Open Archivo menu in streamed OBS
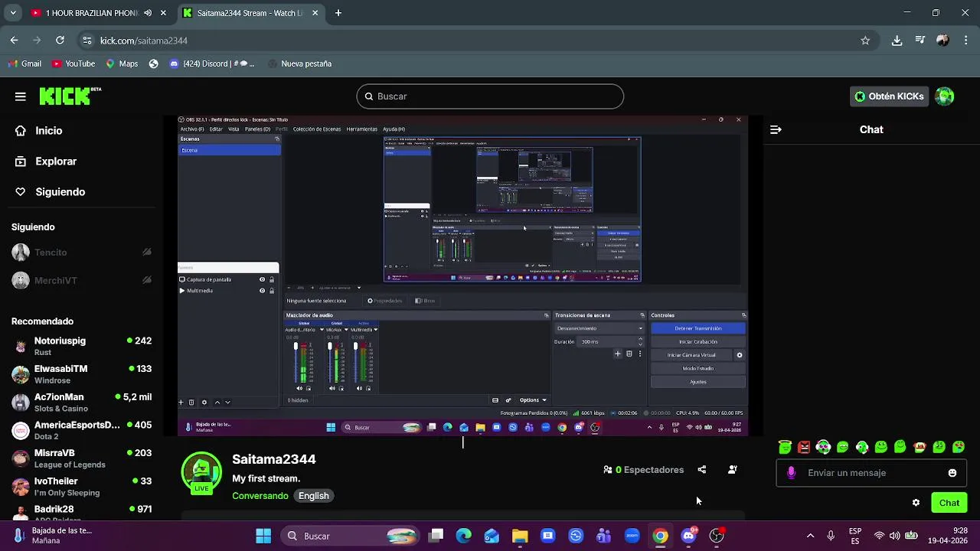 coord(192,129)
